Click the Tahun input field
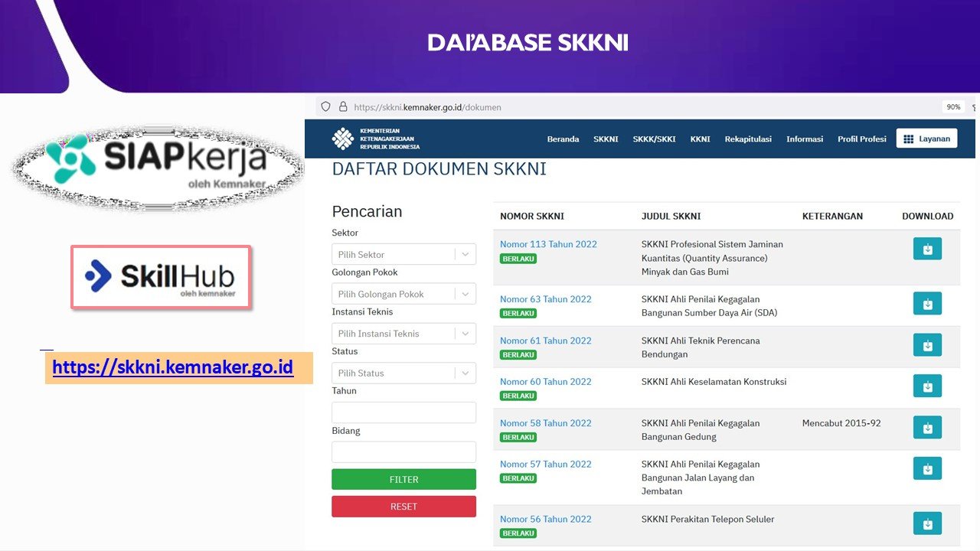 click(403, 413)
